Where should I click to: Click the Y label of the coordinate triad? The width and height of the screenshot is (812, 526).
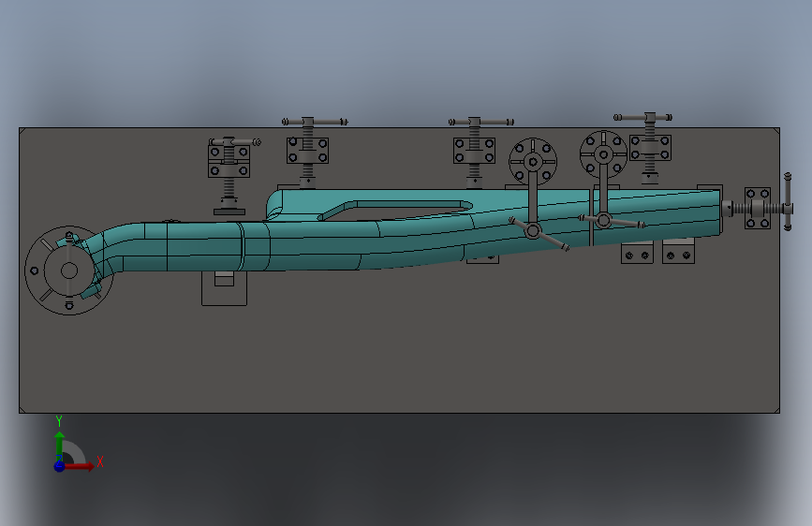[59, 421]
